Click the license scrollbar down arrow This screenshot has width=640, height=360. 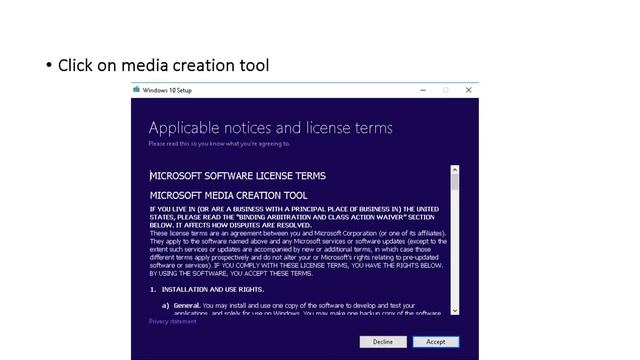click(455, 311)
